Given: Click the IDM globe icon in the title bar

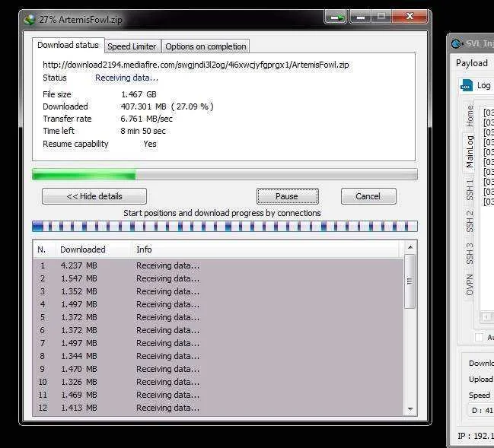Looking at the screenshot, I should tap(30, 20).
